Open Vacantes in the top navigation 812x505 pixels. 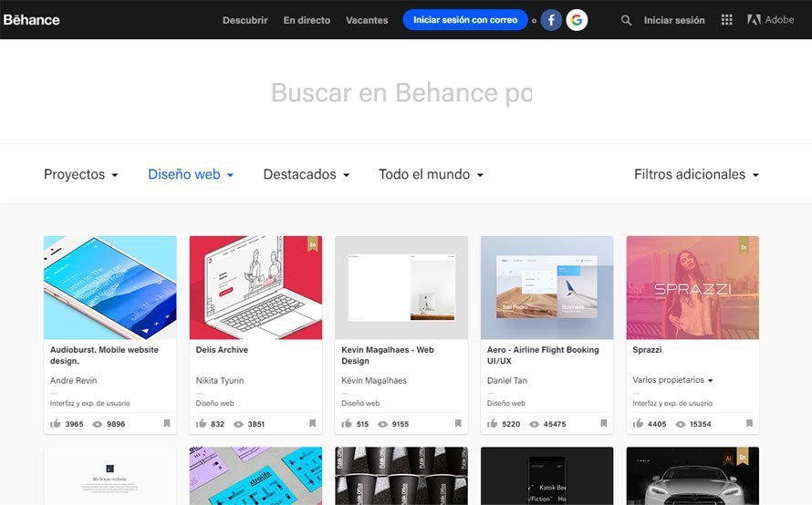click(x=367, y=20)
